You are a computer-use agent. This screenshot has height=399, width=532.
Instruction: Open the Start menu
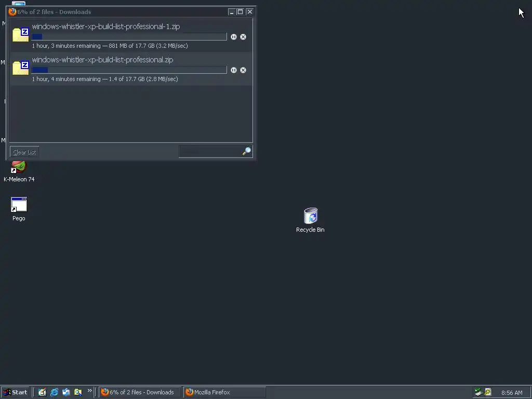click(16, 392)
